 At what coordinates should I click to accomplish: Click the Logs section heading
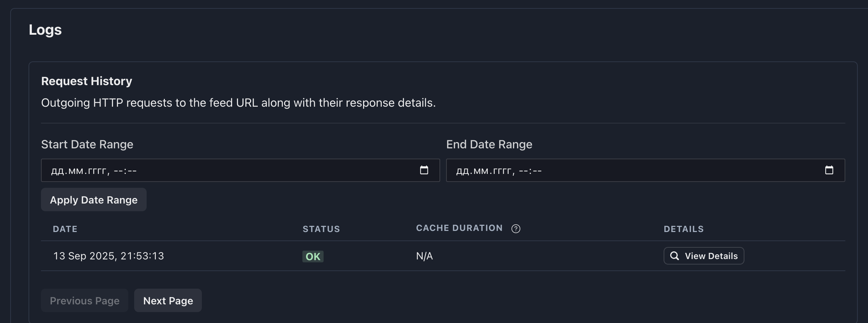pyautogui.click(x=45, y=30)
